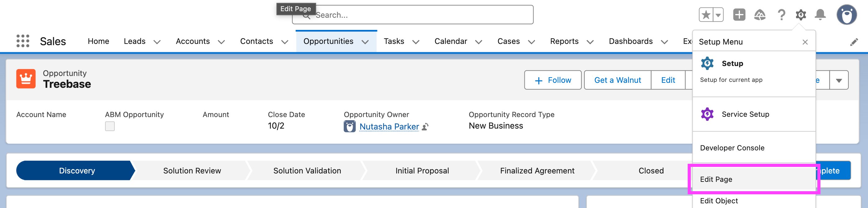Screen dimensions: 868x208
Task: Click the Favorites star icon
Action: coord(706,15)
